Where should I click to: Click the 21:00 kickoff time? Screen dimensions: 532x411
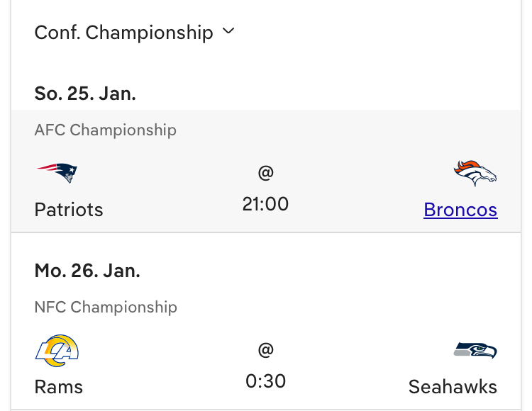(265, 204)
